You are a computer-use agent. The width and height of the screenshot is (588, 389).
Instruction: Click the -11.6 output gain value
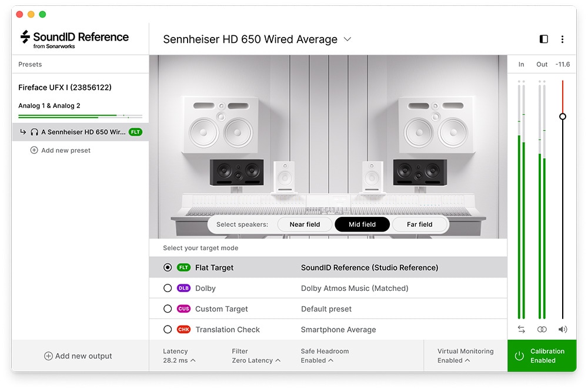(563, 65)
